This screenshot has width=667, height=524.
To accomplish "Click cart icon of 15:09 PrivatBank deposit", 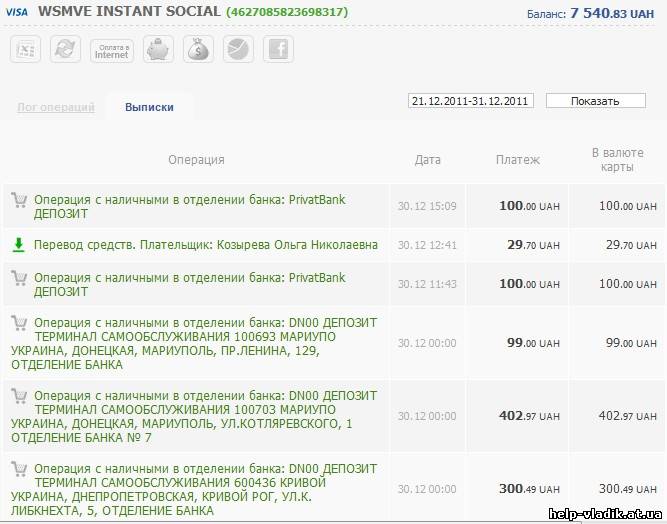I will click(x=18, y=200).
